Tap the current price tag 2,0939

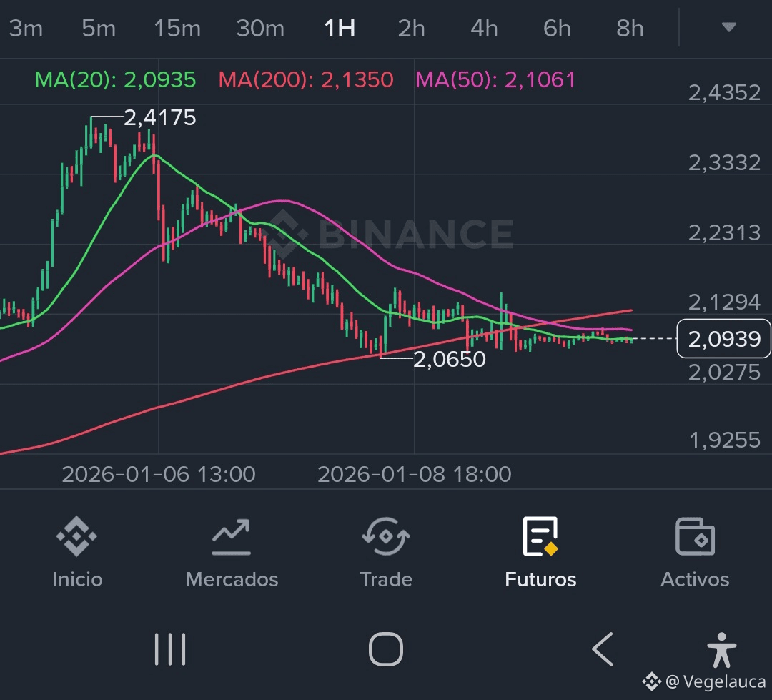click(x=723, y=339)
